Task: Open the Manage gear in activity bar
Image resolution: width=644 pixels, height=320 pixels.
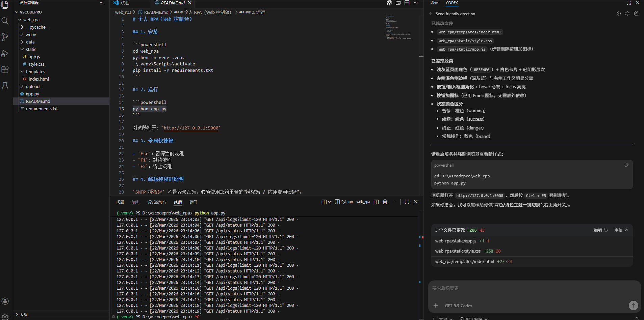Action: coord(5,317)
